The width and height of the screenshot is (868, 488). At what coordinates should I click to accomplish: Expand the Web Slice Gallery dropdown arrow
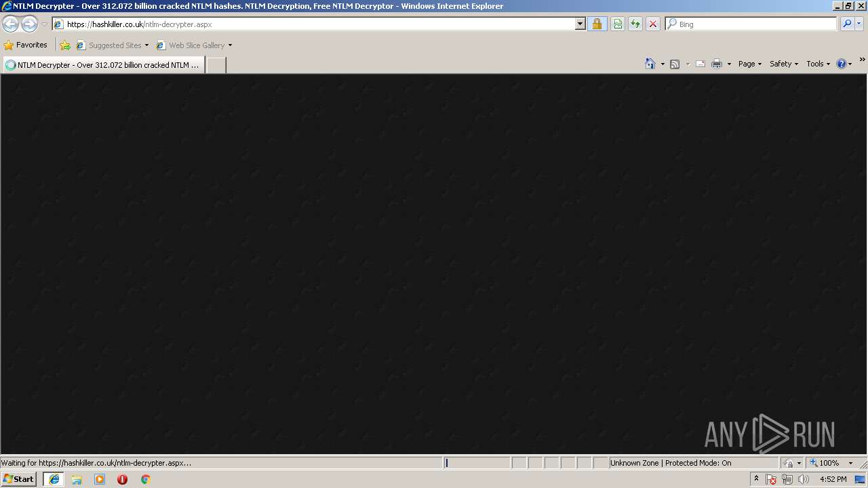tap(230, 45)
